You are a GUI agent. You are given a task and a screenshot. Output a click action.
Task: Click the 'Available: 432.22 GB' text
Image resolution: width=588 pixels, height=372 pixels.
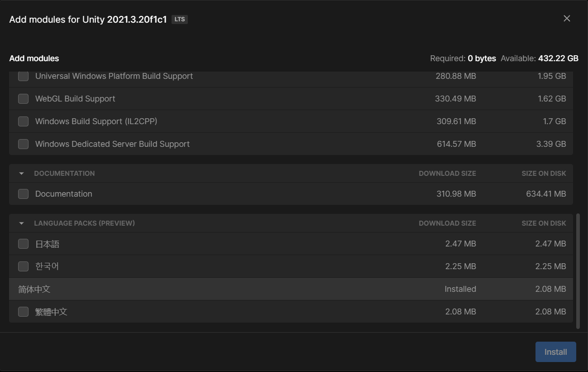pyautogui.click(x=540, y=58)
